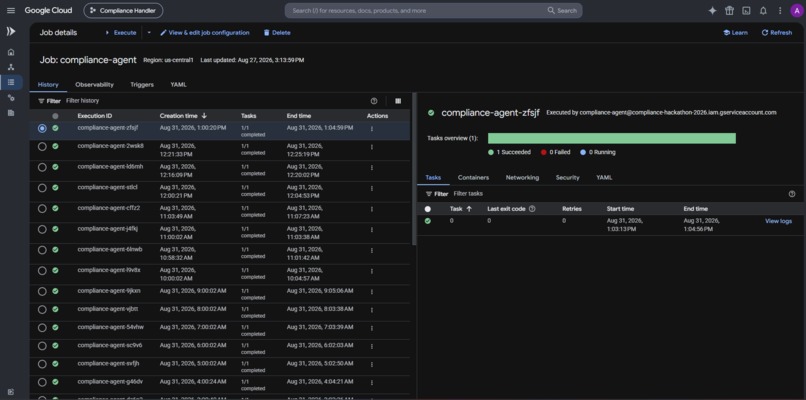Open the gift free trial icon
Screen dimensions: 806x400
(x=729, y=11)
